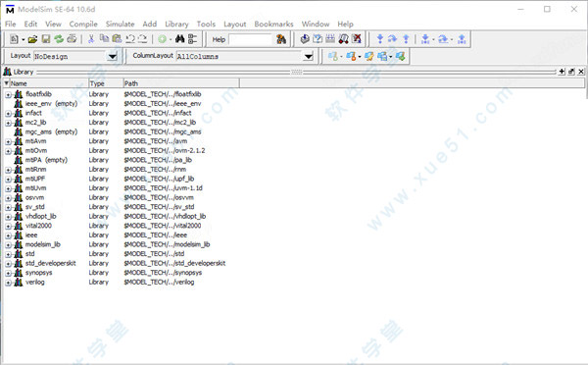This screenshot has height=365, width=588.
Task: Expand the sv_std library node
Action: 8,207
